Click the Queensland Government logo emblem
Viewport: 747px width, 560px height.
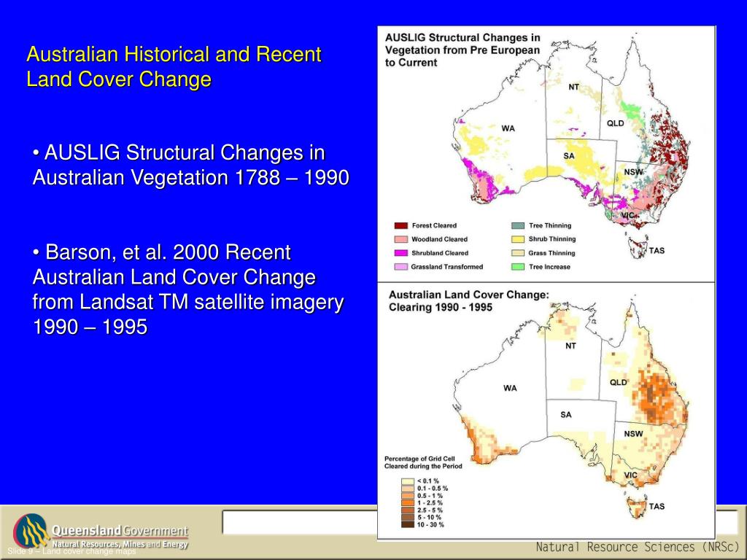31,531
